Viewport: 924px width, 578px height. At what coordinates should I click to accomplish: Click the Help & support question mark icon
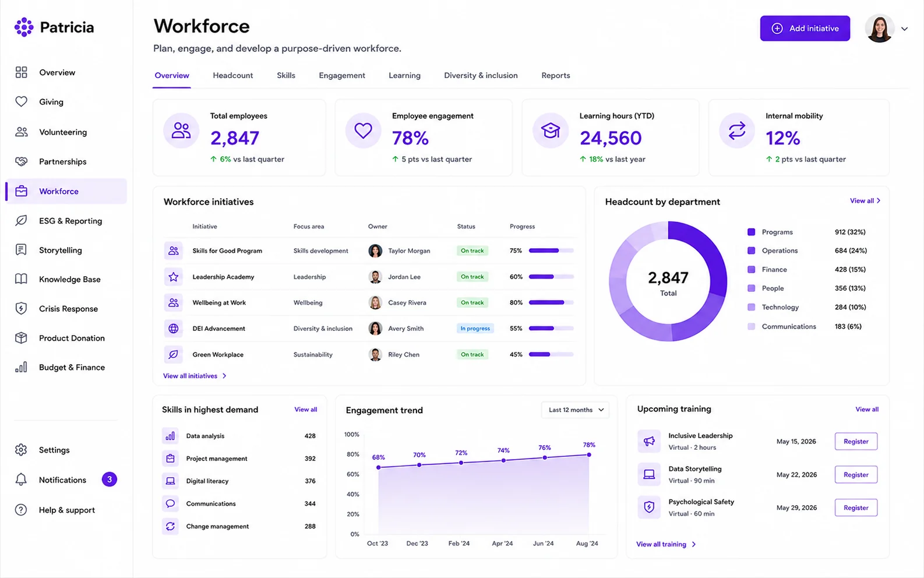pyautogui.click(x=21, y=510)
